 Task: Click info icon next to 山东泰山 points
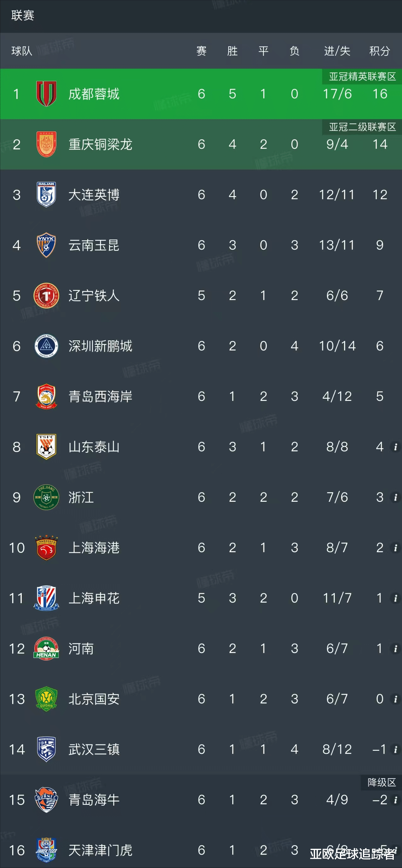coord(395,447)
